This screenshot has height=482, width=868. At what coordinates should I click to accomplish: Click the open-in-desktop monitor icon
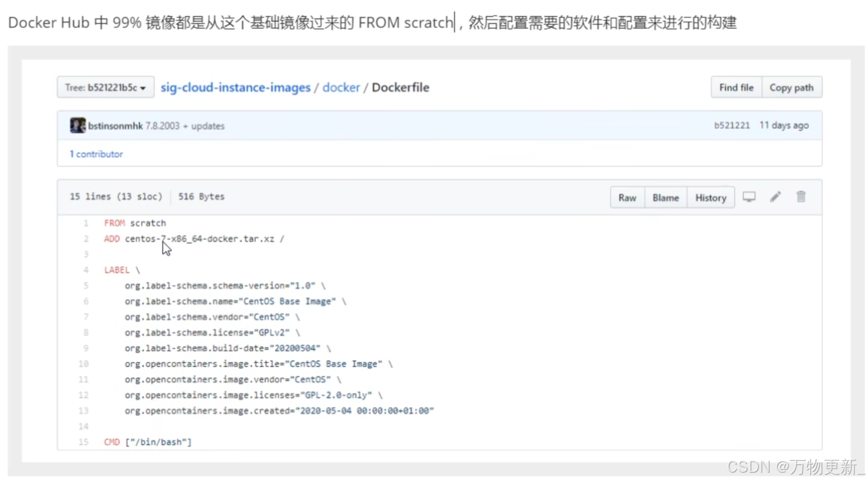pyautogui.click(x=749, y=196)
